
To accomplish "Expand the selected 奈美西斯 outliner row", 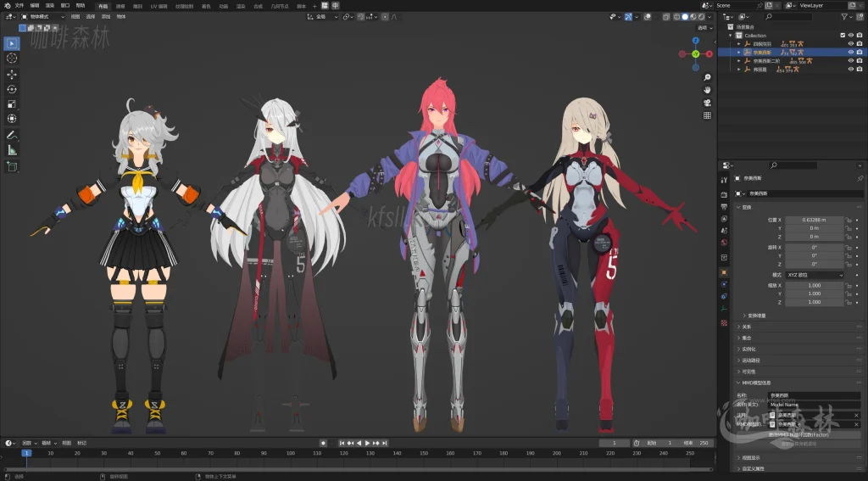I will pyautogui.click(x=739, y=52).
